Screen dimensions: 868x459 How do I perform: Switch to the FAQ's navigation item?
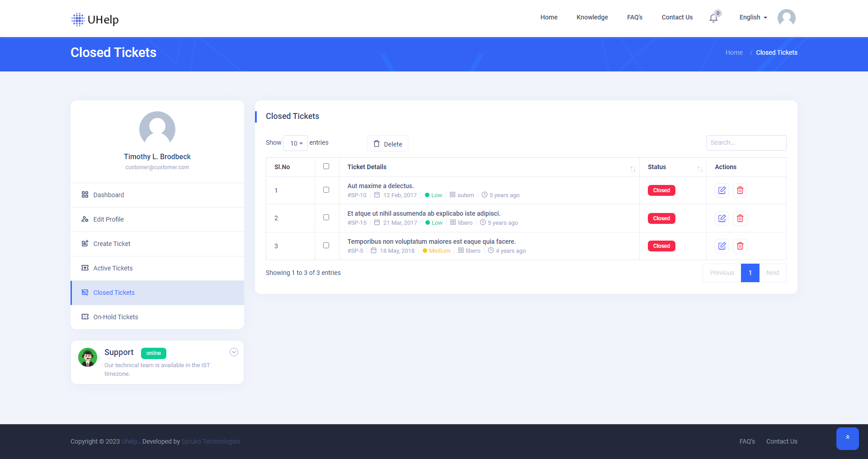point(634,17)
